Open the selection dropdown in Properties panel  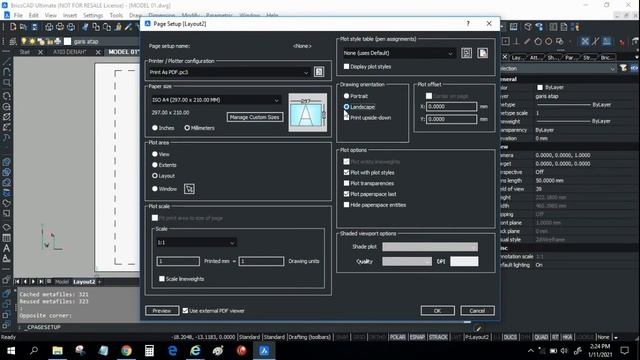(x=558, y=68)
